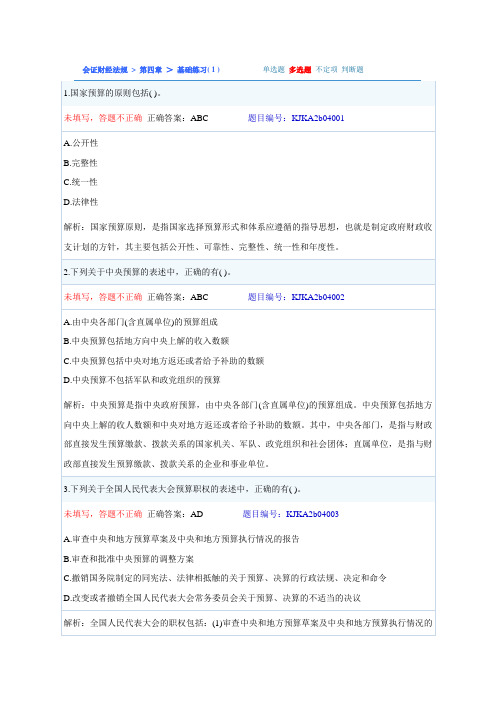The width and height of the screenshot is (496, 702).
Task: Select question 1 text 国家预算的原则包括
Action: [112, 93]
